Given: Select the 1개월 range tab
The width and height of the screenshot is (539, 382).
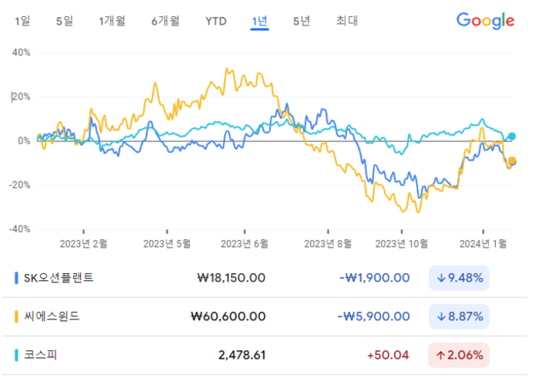Looking at the screenshot, I should click(112, 21).
